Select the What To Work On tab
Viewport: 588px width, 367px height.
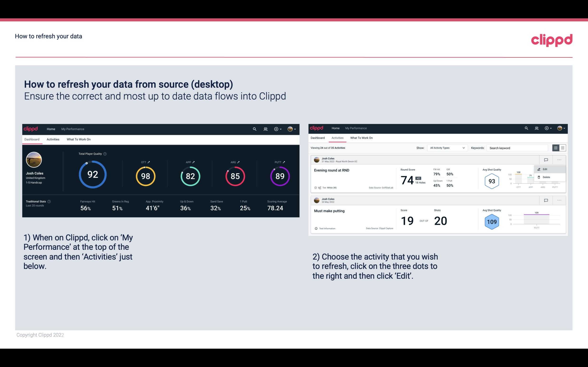pyautogui.click(x=78, y=139)
